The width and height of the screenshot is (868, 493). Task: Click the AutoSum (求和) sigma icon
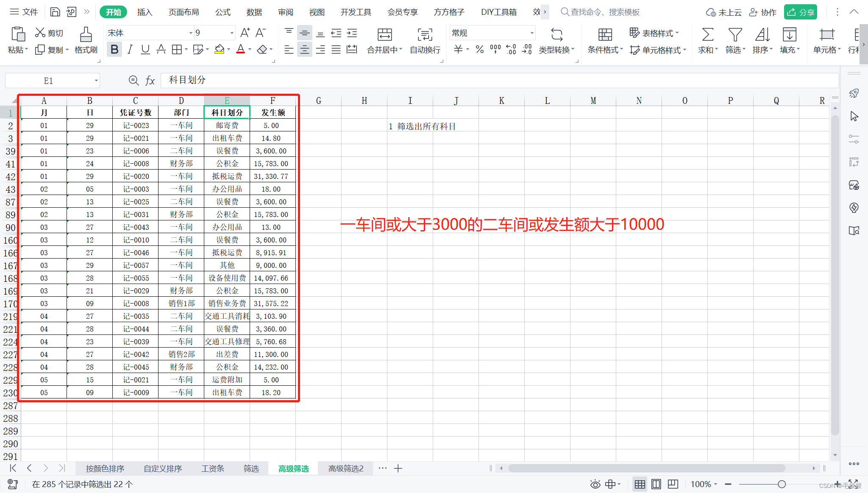pos(707,35)
